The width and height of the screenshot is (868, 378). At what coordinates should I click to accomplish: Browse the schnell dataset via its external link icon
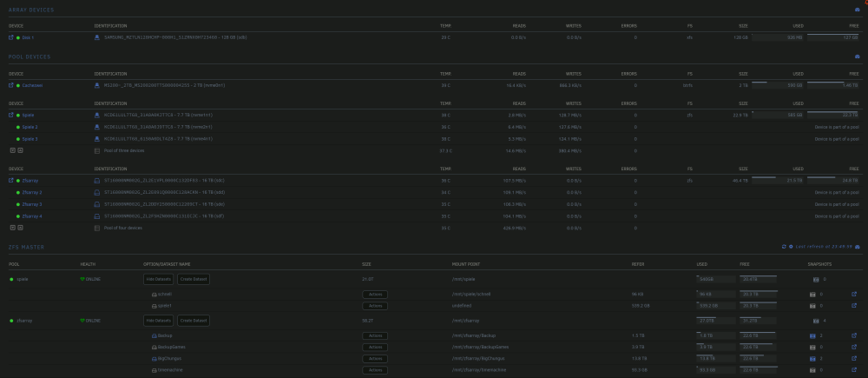pyautogui.click(x=854, y=295)
